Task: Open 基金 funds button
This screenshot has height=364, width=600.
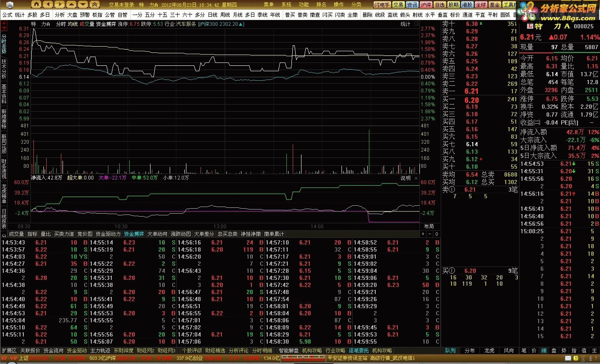Action: coord(495,5)
